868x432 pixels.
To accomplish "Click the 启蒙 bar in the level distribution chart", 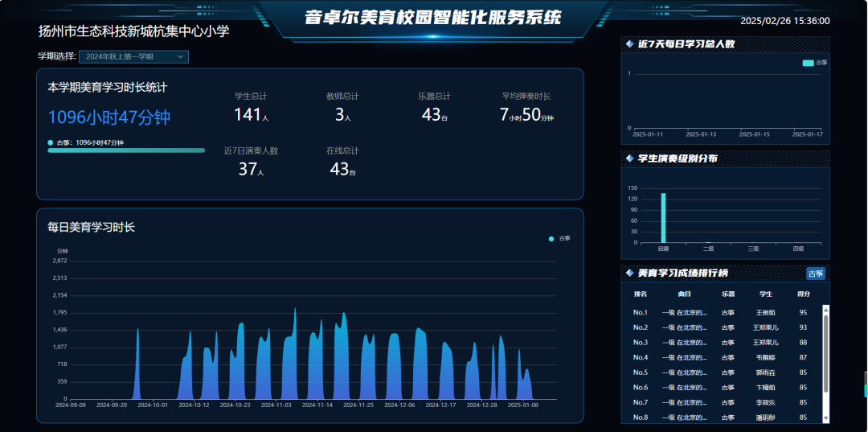I will tap(663, 217).
